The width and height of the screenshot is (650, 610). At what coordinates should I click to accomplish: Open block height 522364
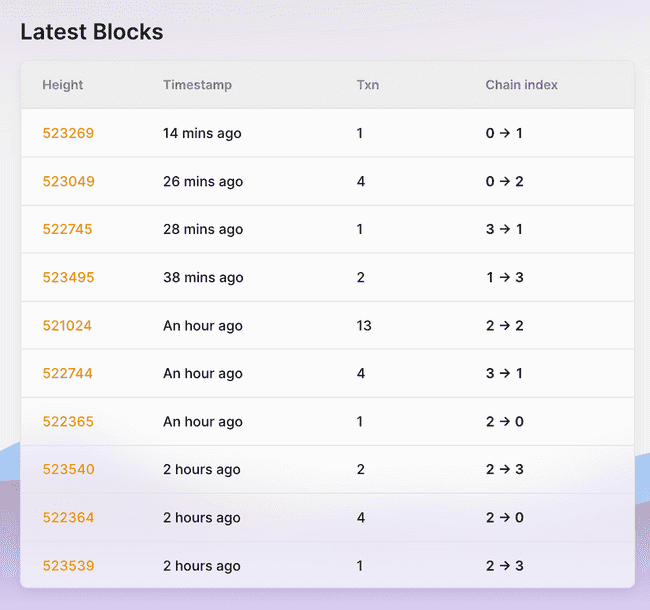click(x=68, y=517)
